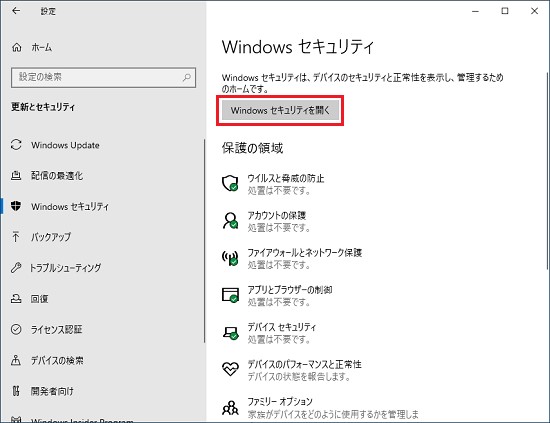Click the family options people icon

point(230,408)
